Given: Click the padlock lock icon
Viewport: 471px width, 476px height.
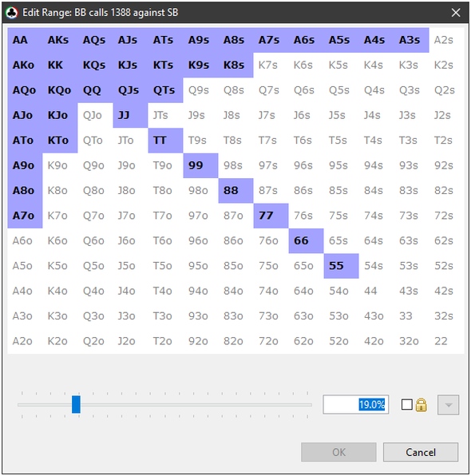Looking at the screenshot, I should [x=422, y=405].
